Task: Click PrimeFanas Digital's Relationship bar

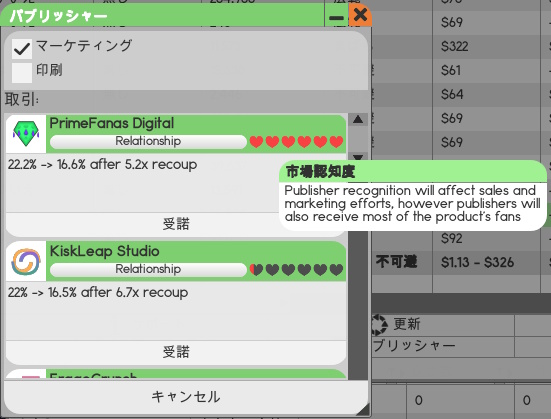Action: click(x=148, y=141)
